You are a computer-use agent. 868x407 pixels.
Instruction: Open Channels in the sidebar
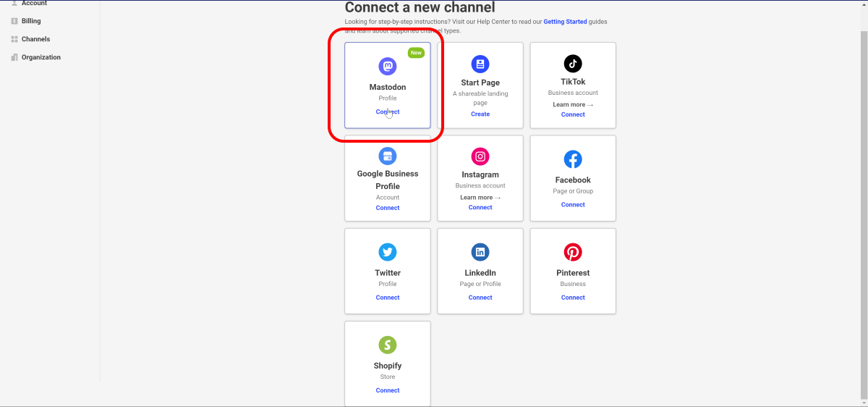[35, 39]
